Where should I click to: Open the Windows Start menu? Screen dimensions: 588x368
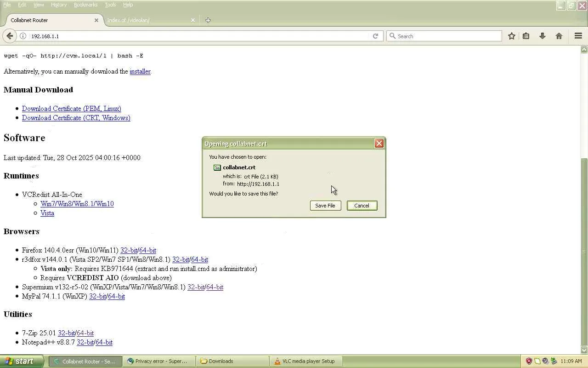coord(22,361)
